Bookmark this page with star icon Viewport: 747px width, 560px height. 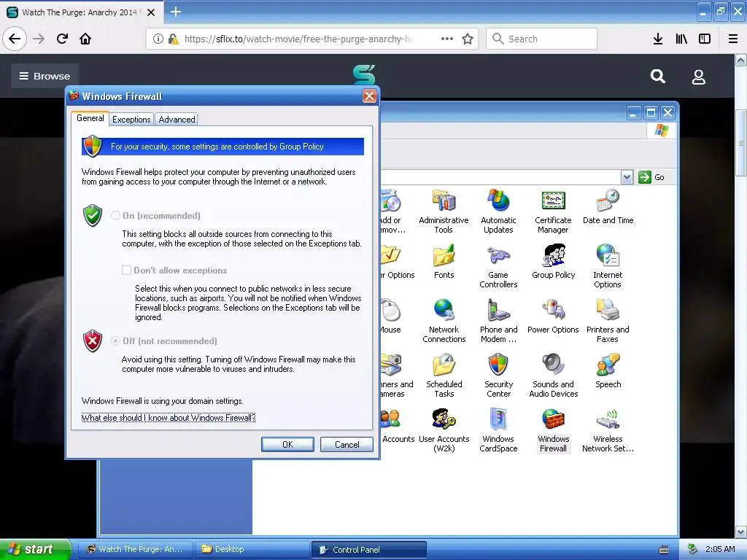click(x=468, y=39)
